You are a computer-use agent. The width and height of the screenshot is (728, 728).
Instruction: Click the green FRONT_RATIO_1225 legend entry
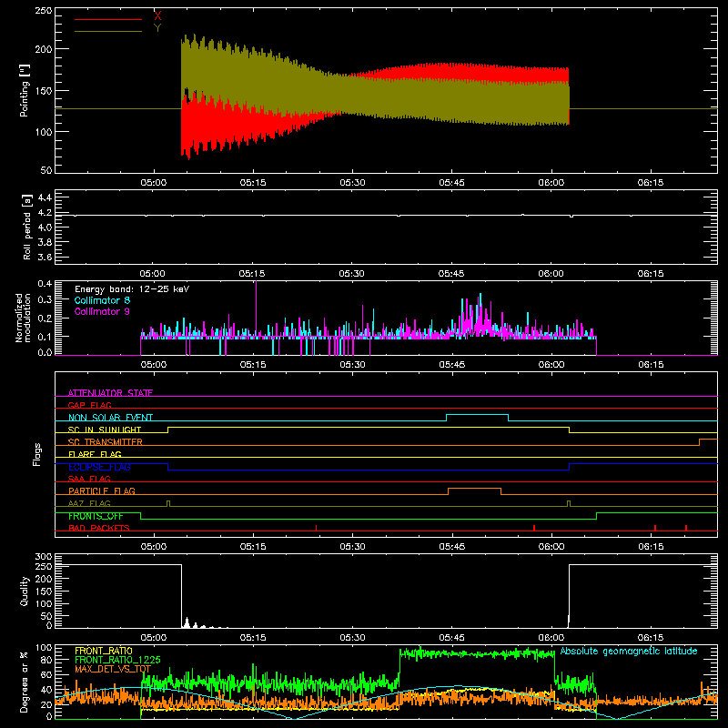tap(117, 660)
